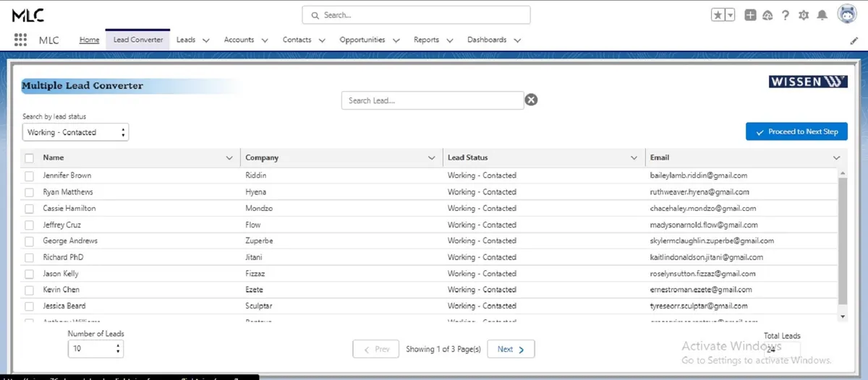Image resolution: width=868 pixels, height=380 pixels.
Task: Open the Accounts tab
Action: (239, 40)
